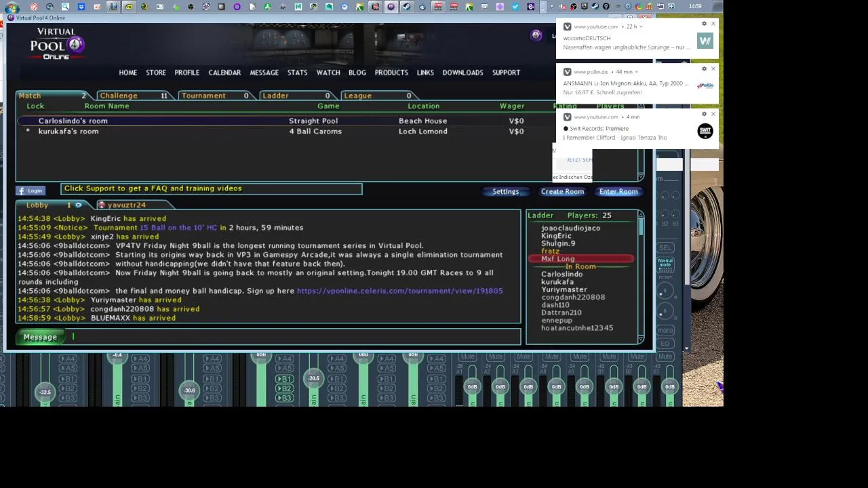Toggle the mono button in Voicemeeter
The width and height of the screenshot is (868, 488).
pyautogui.click(x=665, y=330)
